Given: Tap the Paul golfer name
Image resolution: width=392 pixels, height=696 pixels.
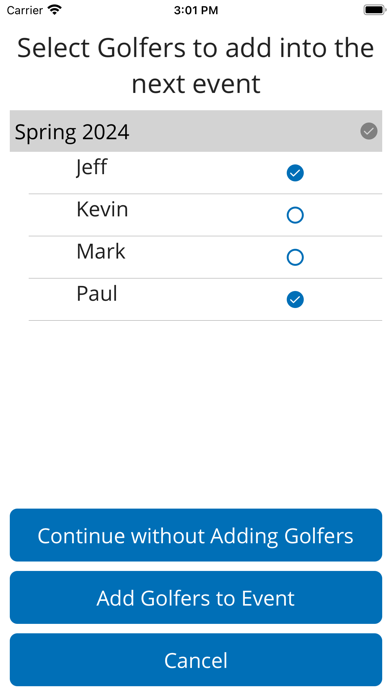Looking at the screenshot, I should [x=97, y=294].
